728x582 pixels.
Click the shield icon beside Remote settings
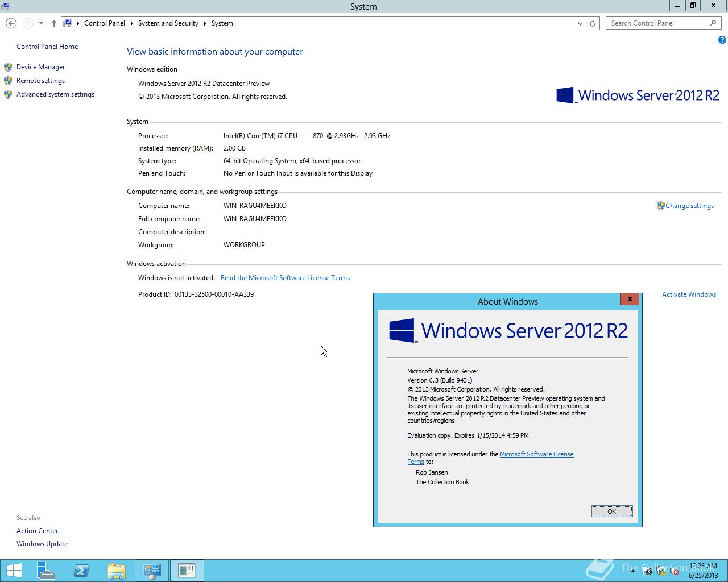pyautogui.click(x=8, y=81)
